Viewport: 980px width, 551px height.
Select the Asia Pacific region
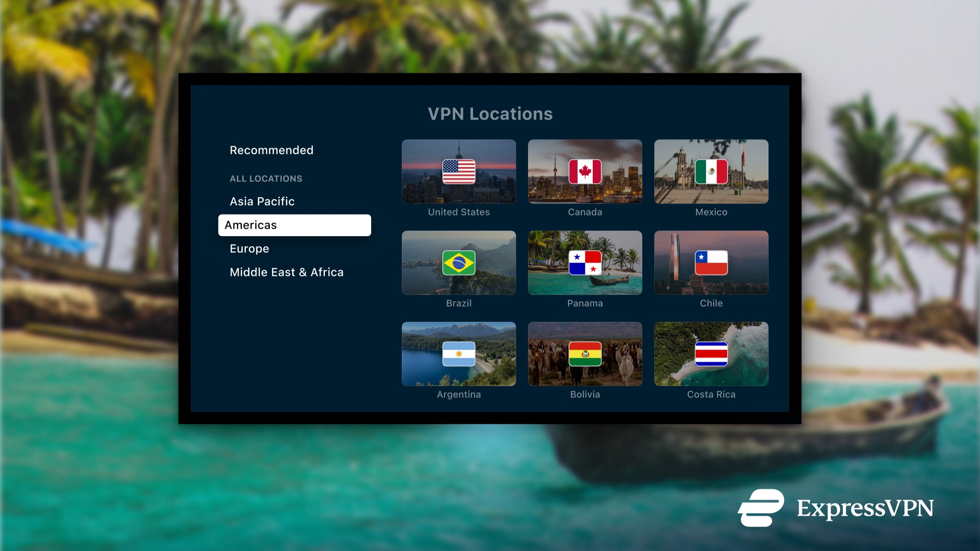(x=262, y=200)
